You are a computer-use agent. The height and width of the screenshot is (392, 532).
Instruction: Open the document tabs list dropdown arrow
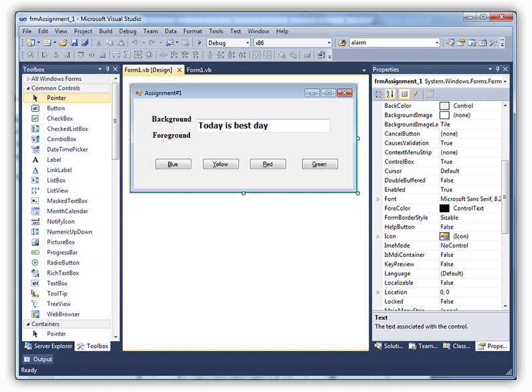pos(364,70)
